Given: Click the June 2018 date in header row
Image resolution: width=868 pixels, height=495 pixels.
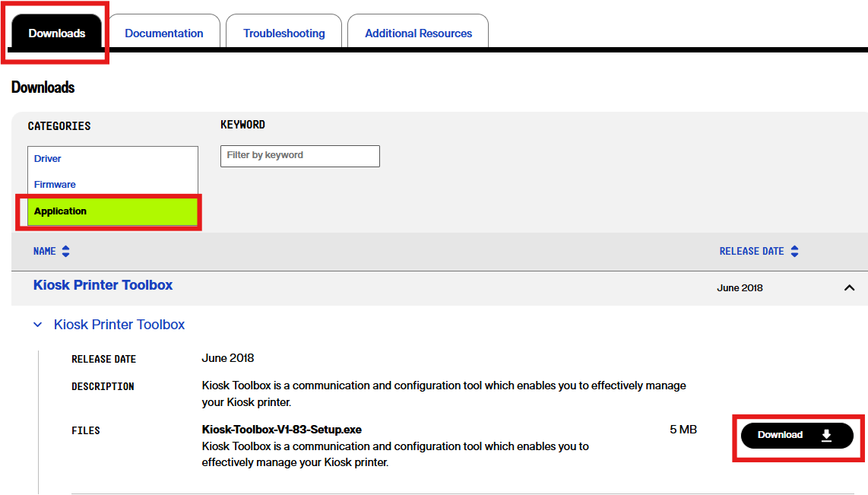Looking at the screenshot, I should point(740,288).
